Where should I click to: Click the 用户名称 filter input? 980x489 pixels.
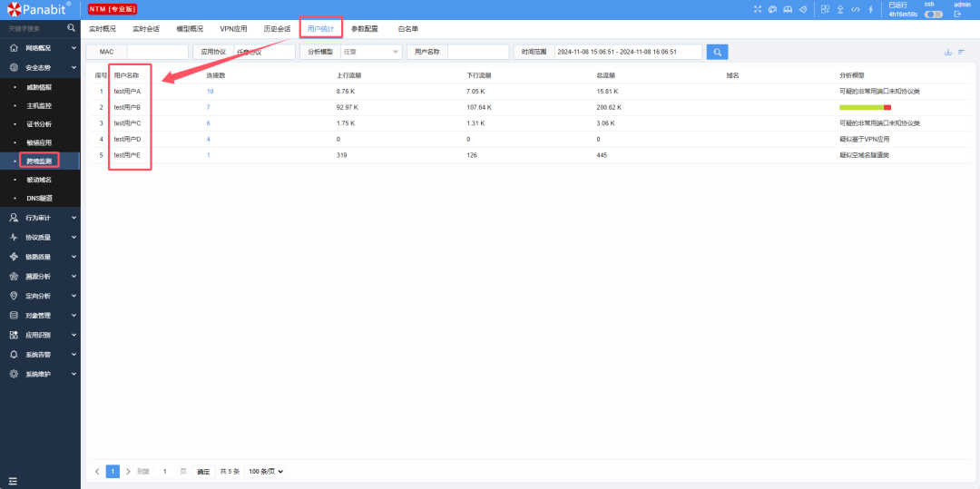479,52
